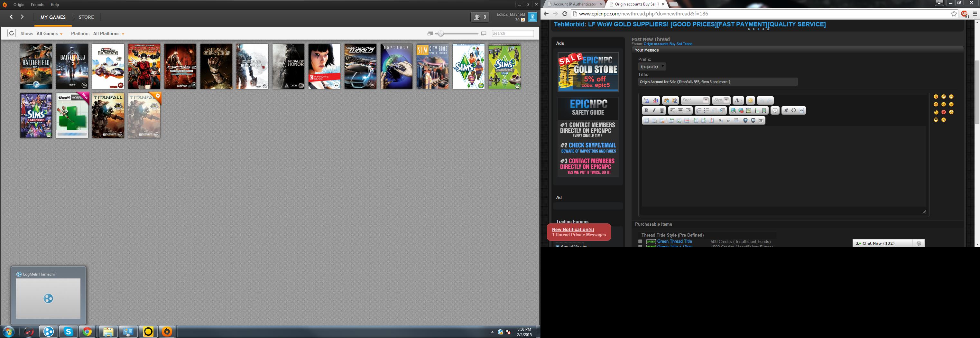Go back in Origin navigation
Viewport: 980px width, 338px height.
click(x=11, y=17)
